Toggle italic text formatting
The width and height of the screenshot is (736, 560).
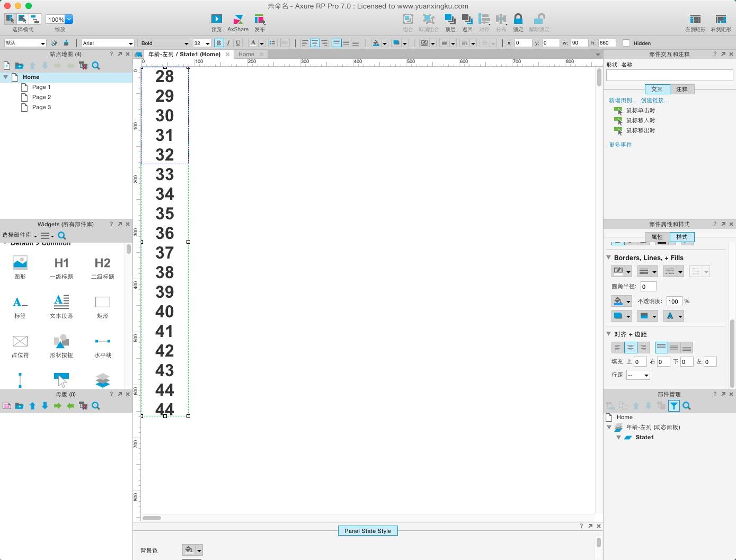228,43
